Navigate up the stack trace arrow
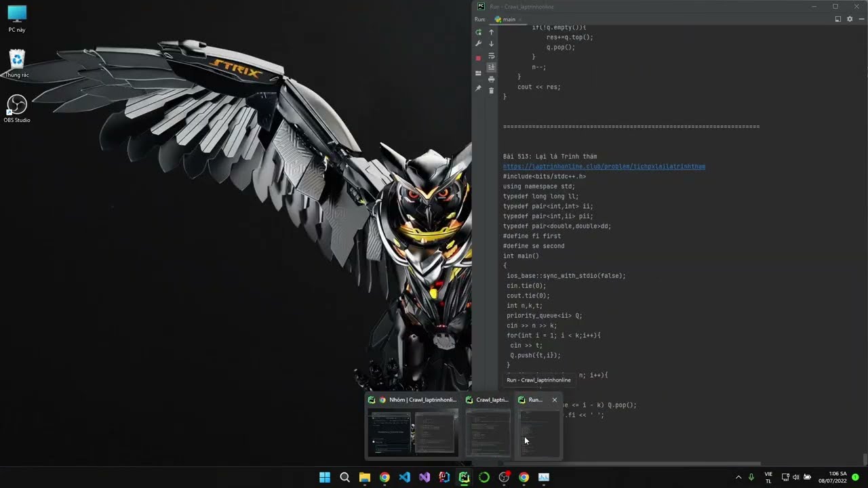The image size is (868, 488). (x=492, y=33)
